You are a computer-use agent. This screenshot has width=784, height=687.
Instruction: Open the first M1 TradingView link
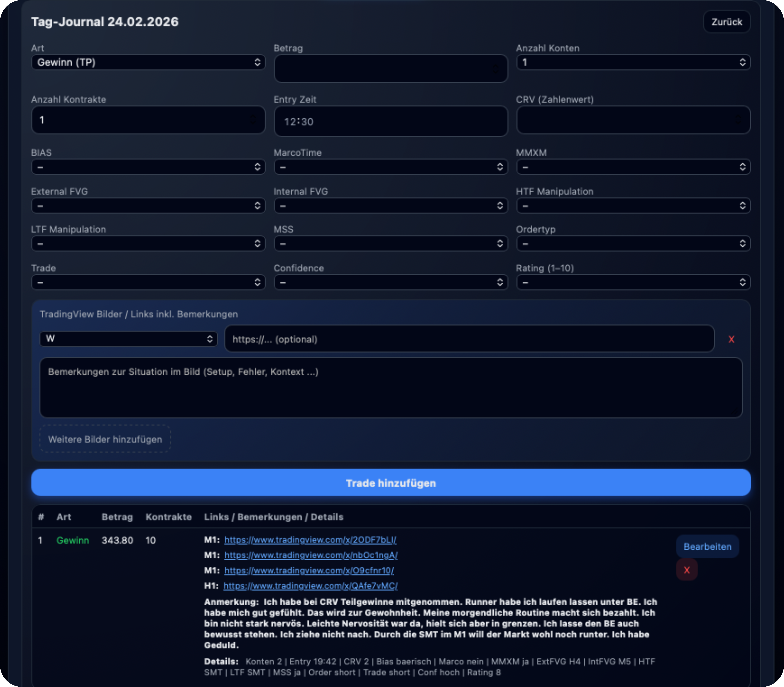[310, 540]
